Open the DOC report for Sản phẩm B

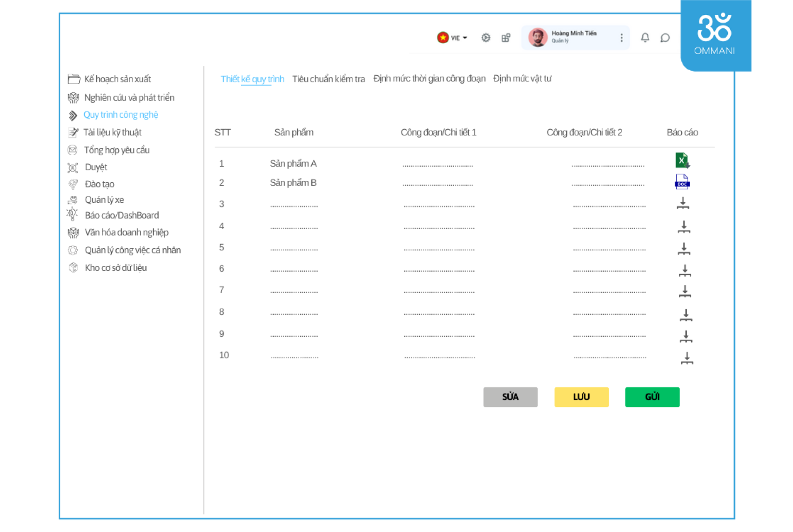(x=682, y=182)
